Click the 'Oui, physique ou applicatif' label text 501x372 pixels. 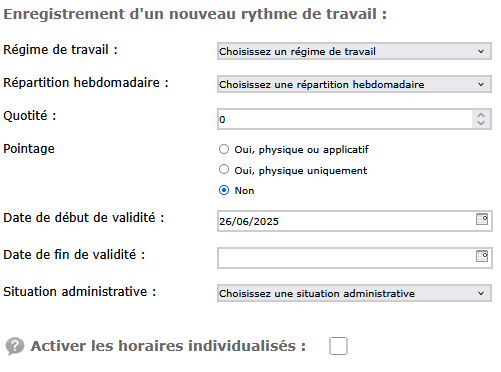pyautogui.click(x=301, y=150)
